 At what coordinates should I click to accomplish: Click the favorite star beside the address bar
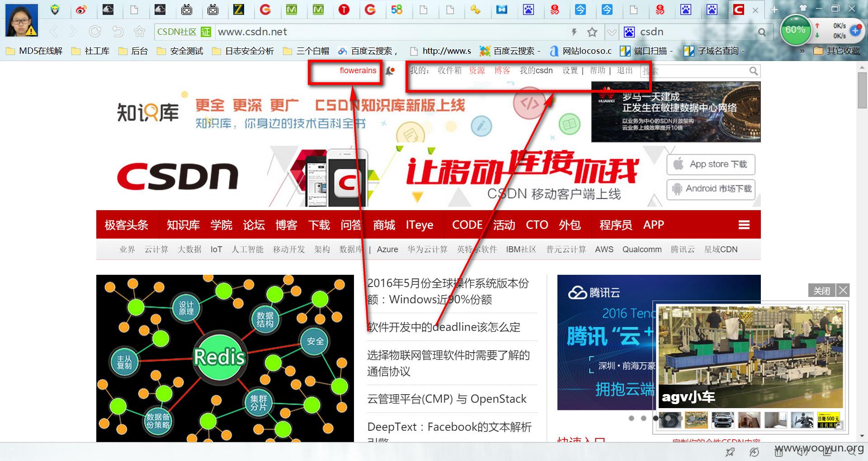(140, 32)
